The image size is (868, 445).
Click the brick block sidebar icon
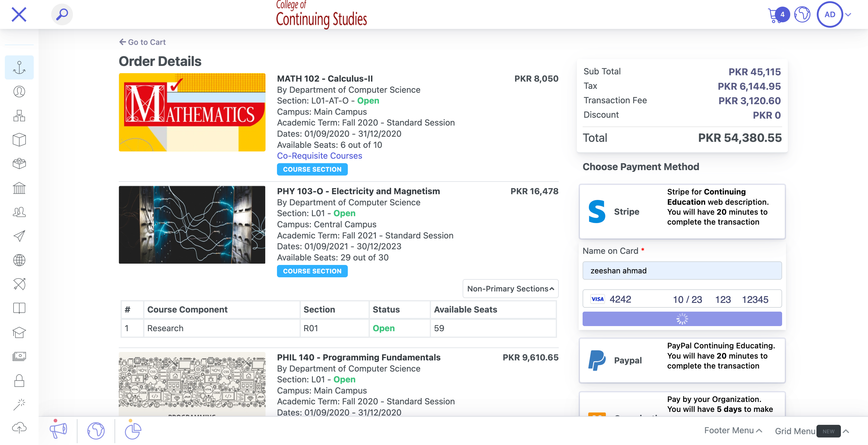click(19, 163)
